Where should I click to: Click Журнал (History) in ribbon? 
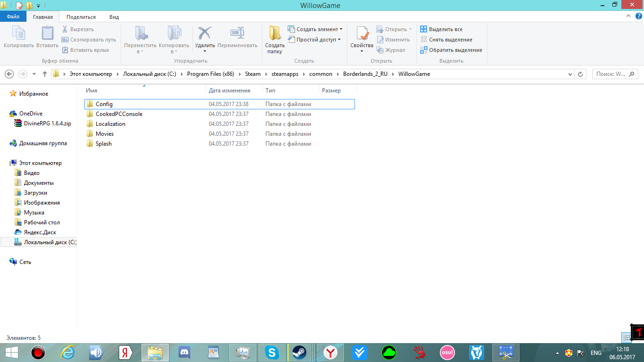390,50
